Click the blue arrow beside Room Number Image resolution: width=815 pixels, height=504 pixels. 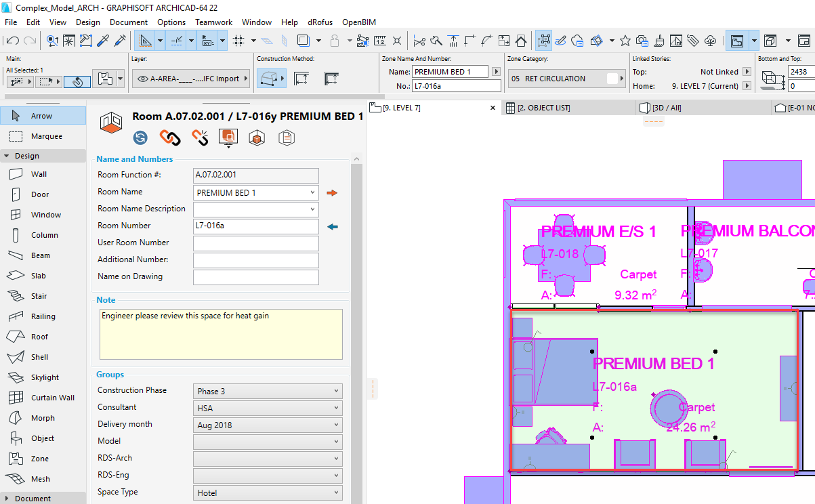click(x=332, y=226)
